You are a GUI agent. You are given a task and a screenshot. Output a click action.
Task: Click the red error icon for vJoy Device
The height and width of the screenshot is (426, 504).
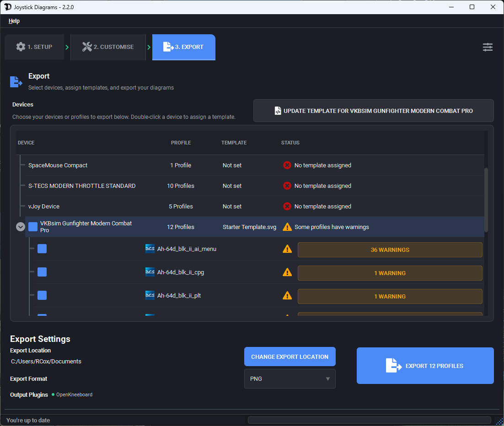click(287, 206)
